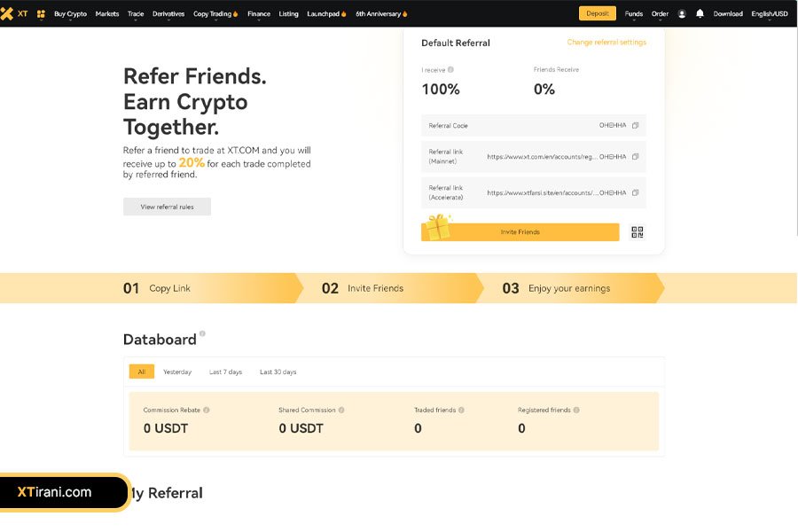Switch to the Last 7 days tab

point(225,372)
